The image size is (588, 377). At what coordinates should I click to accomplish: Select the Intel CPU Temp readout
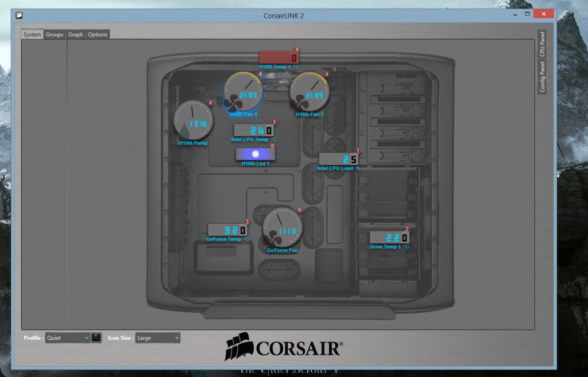click(254, 130)
